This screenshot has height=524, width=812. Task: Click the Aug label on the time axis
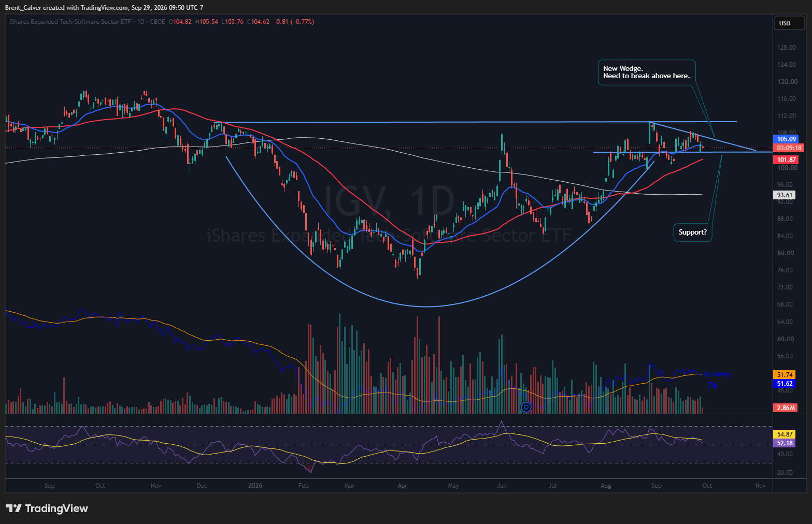click(x=606, y=486)
